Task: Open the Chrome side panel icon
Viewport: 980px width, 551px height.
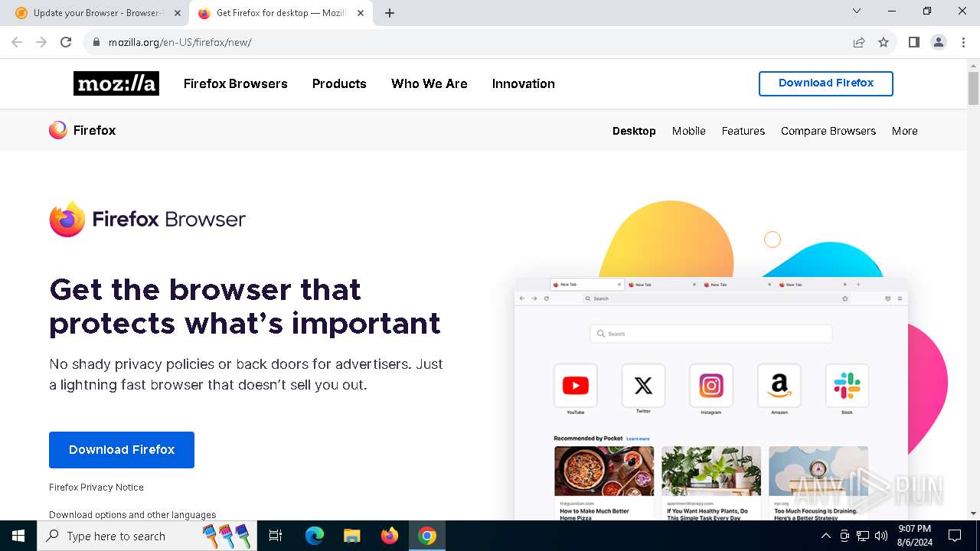Action: click(913, 42)
